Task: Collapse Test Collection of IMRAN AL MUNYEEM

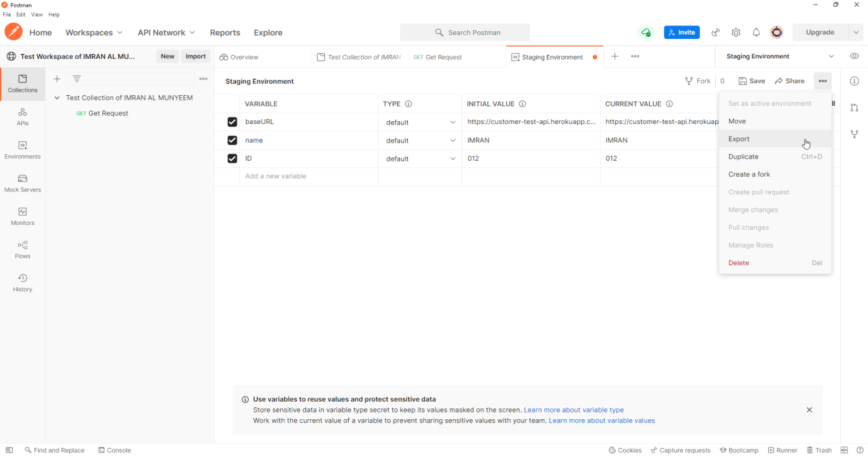Action: pos(57,98)
